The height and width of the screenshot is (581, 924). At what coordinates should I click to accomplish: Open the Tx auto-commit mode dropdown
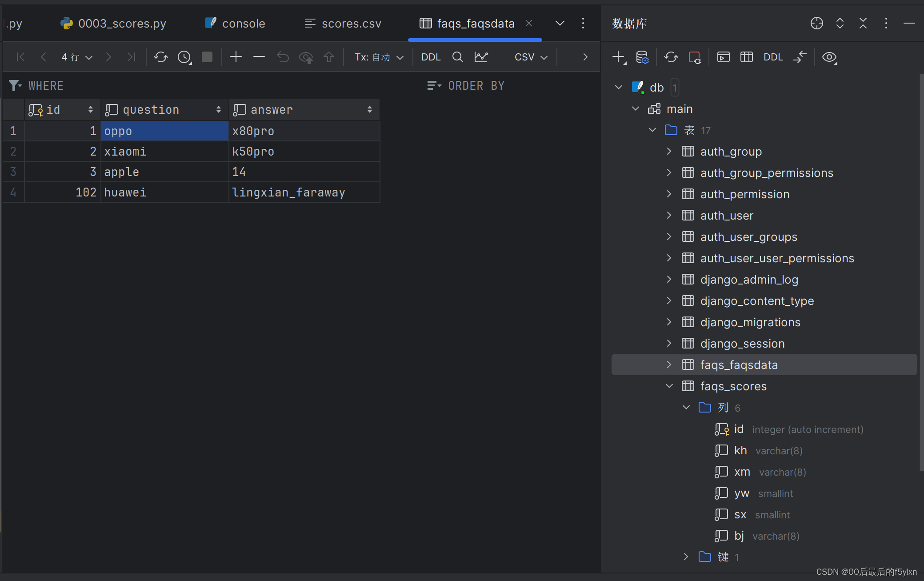(378, 57)
